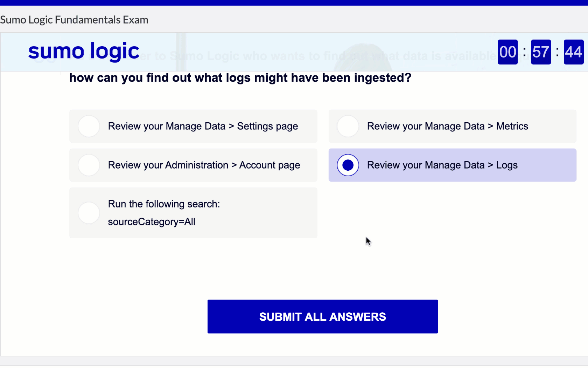588x368 pixels.
Task: Click the 'Review your Administration > Account page' text
Action: point(204,165)
